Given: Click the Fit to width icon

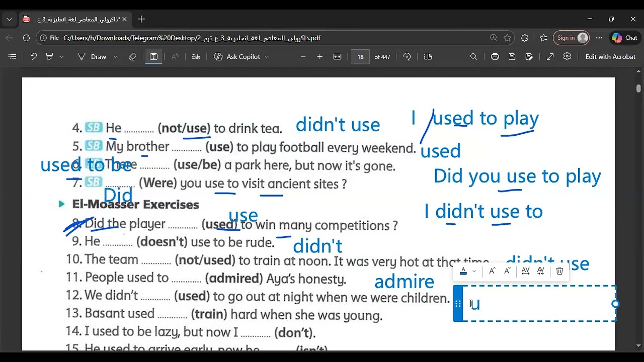Looking at the screenshot, I should click(337, 57).
